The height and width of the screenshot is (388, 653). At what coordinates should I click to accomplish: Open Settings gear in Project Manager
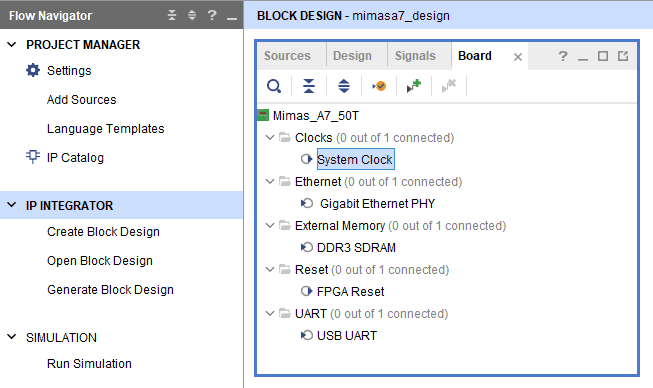(33, 70)
